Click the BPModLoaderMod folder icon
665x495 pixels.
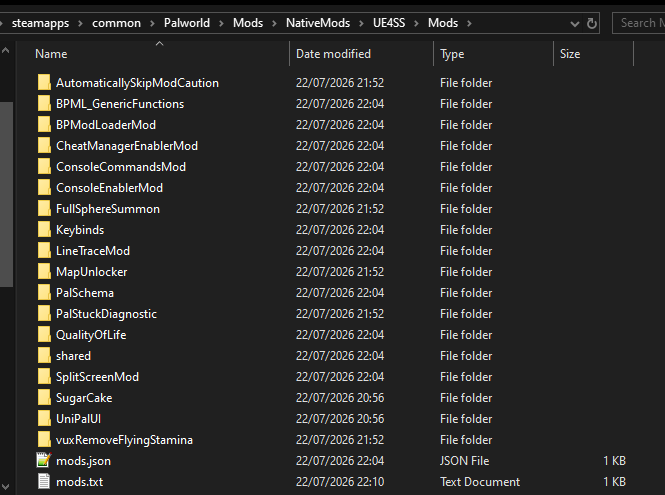[44, 124]
